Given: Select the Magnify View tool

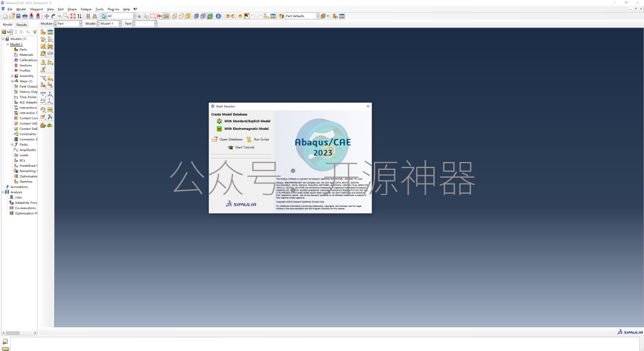Looking at the screenshot, I should pyautogui.click(x=60, y=16).
